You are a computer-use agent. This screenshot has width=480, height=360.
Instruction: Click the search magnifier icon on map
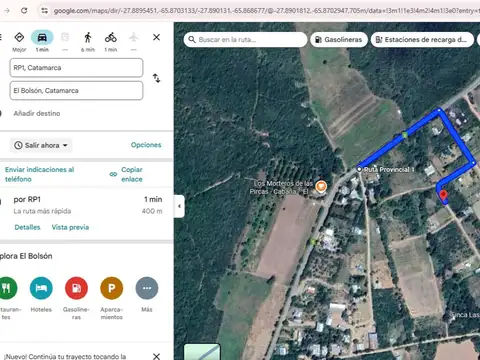pos(192,40)
